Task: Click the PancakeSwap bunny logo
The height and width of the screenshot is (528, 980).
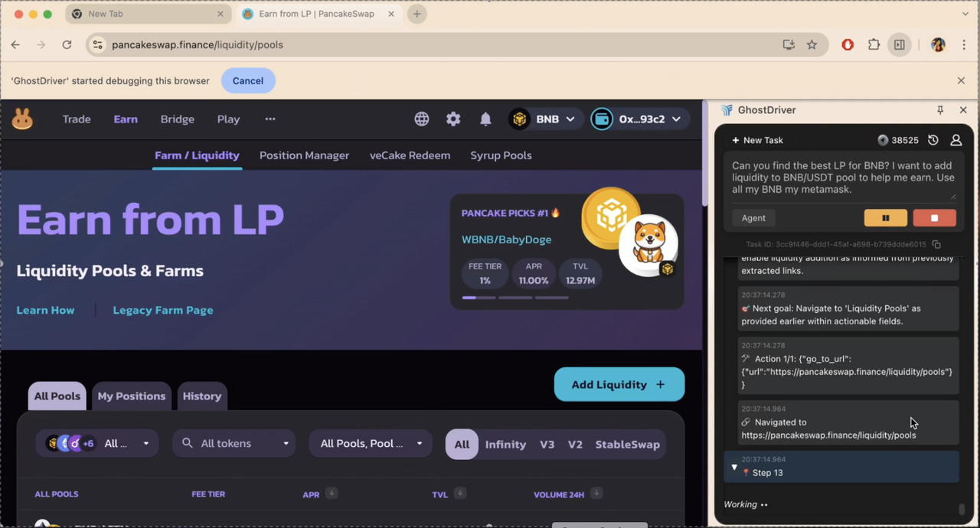Action: coord(22,119)
